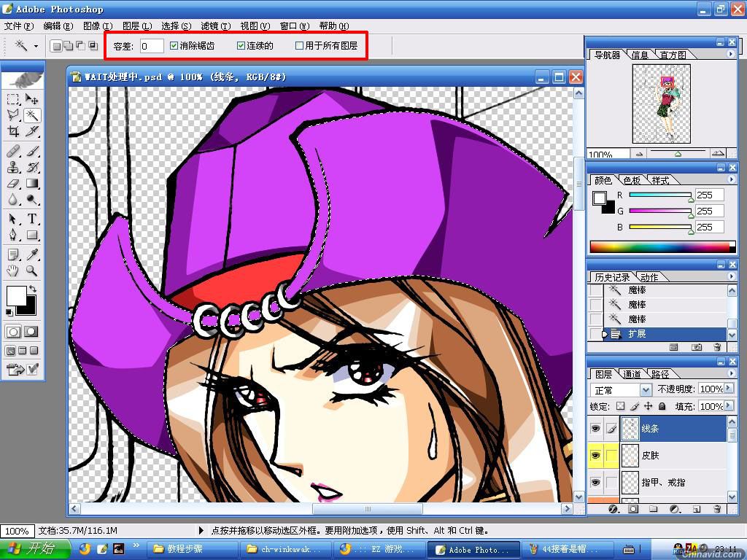Select the Notes tool

pyautogui.click(x=13, y=254)
